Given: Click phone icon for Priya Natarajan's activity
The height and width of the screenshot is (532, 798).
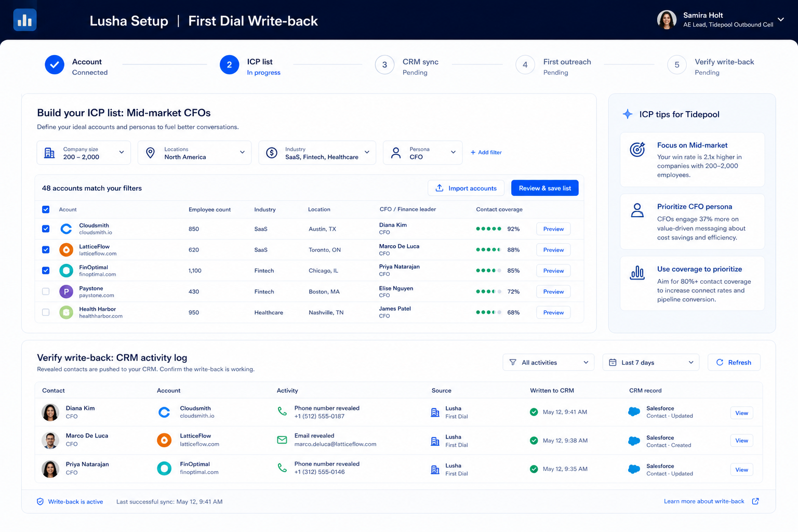Looking at the screenshot, I should coord(282,468).
